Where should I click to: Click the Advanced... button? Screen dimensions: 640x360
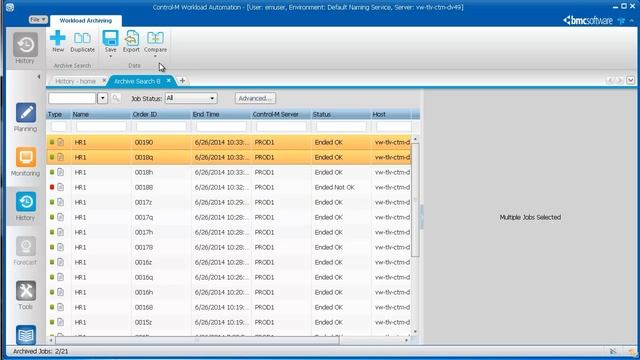pyautogui.click(x=255, y=98)
